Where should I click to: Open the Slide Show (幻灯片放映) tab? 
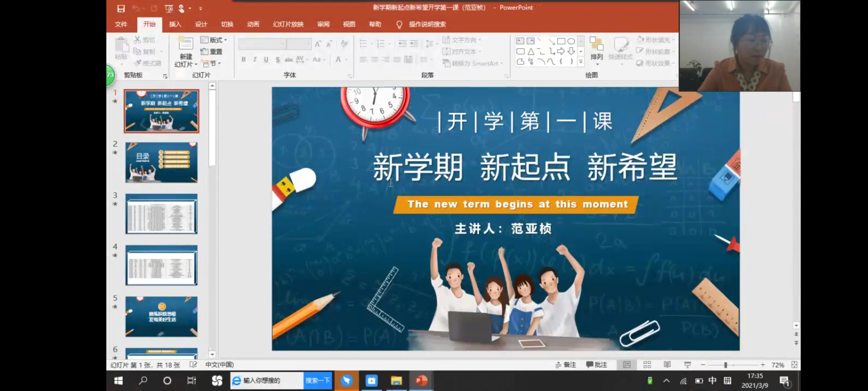[x=288, y=24]
